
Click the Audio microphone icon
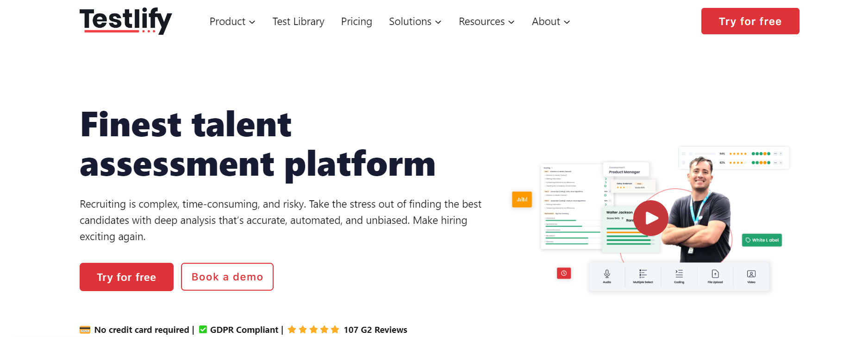607,274
